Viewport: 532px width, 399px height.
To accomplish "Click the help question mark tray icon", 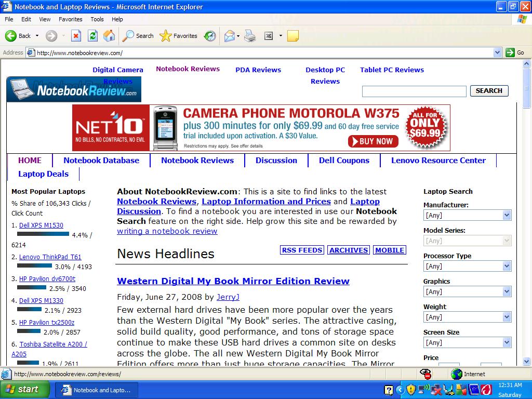I will 388,390.
